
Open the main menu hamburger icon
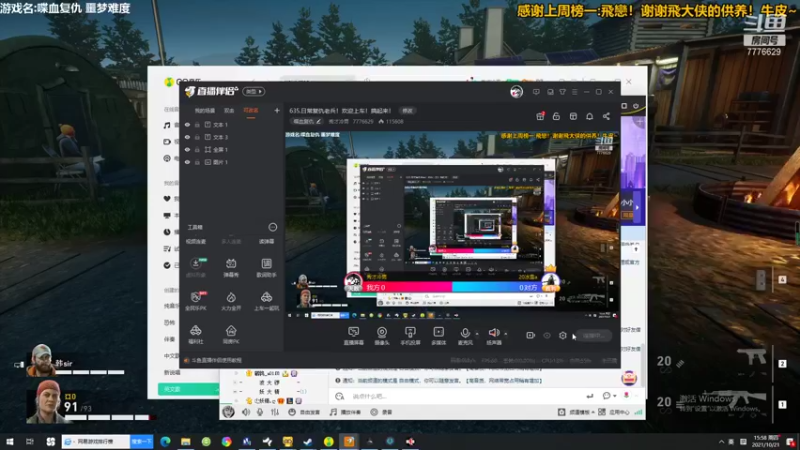coord(574,92)
